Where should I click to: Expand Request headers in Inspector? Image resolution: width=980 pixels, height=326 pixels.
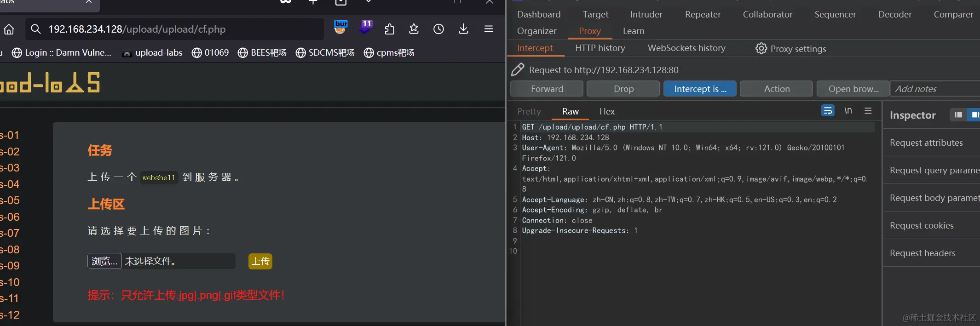point(932,253)
